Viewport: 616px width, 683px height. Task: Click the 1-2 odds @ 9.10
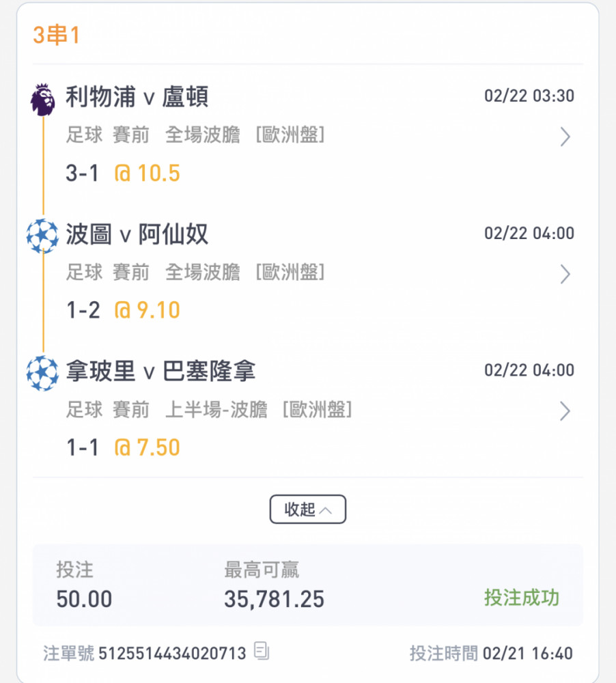(147, 310)
